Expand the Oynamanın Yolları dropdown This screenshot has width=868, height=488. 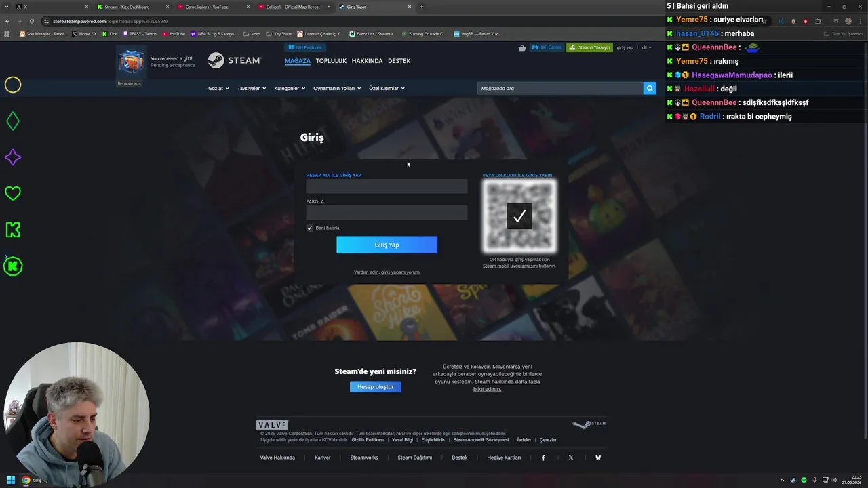pos(337,88)
